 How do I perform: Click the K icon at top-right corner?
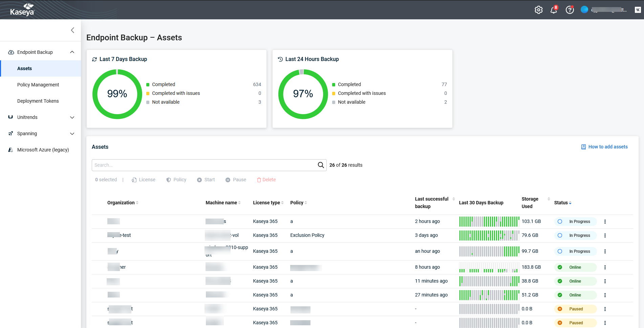tap(638, 10)
